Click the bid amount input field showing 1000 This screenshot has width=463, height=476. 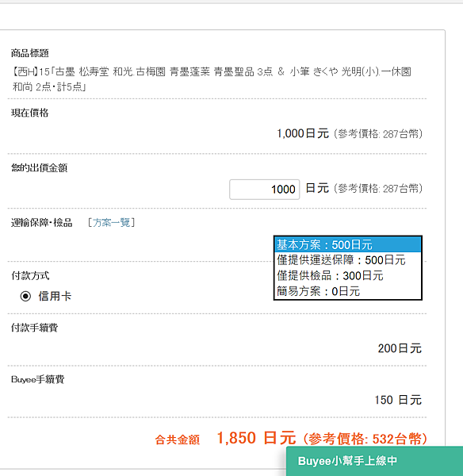(x=264, y=190)
